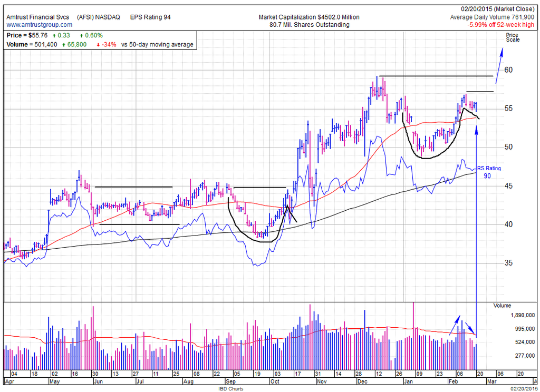
Task: Select the 80.7 Mil. Shares Outstanding line
Action: pyautogui.click(x=309, y=25)
